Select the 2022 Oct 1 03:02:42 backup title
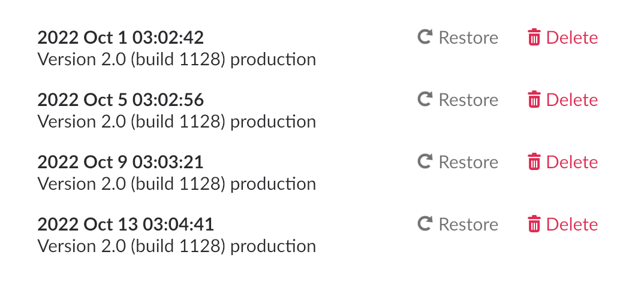Viewport: 644px width, 285px height. tap(121, 38)
